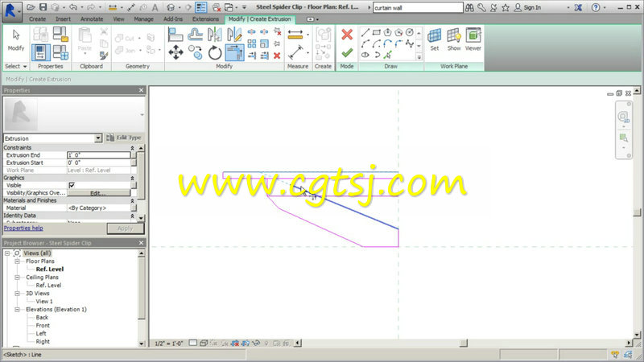644x362 pixels.
Task: Select the Trim/Extend to Corner tool
Action: [x=234, y=52]
